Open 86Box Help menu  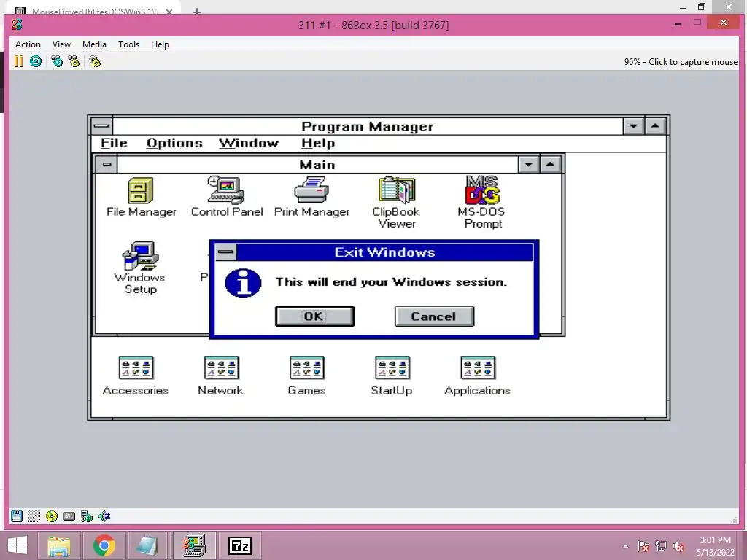coord(160,44)
